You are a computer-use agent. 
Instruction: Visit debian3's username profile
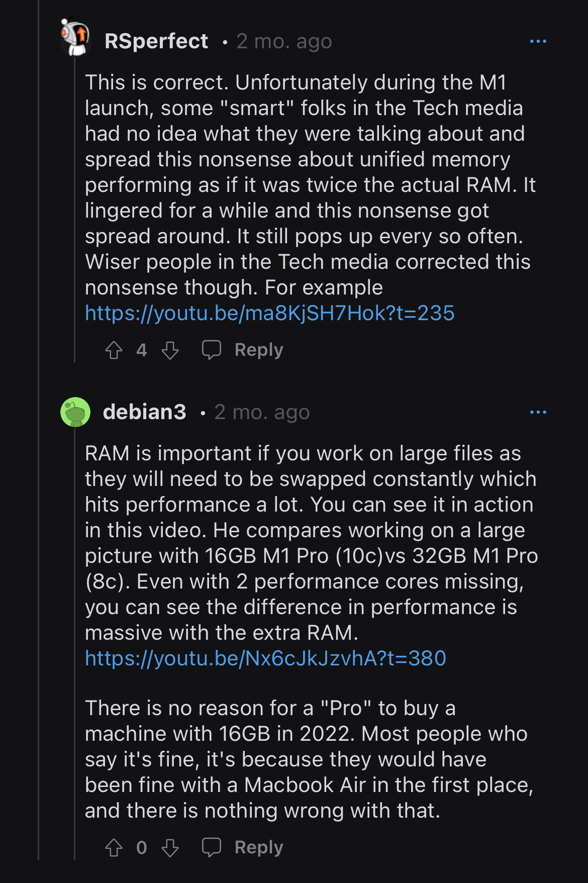pos(145,412)
